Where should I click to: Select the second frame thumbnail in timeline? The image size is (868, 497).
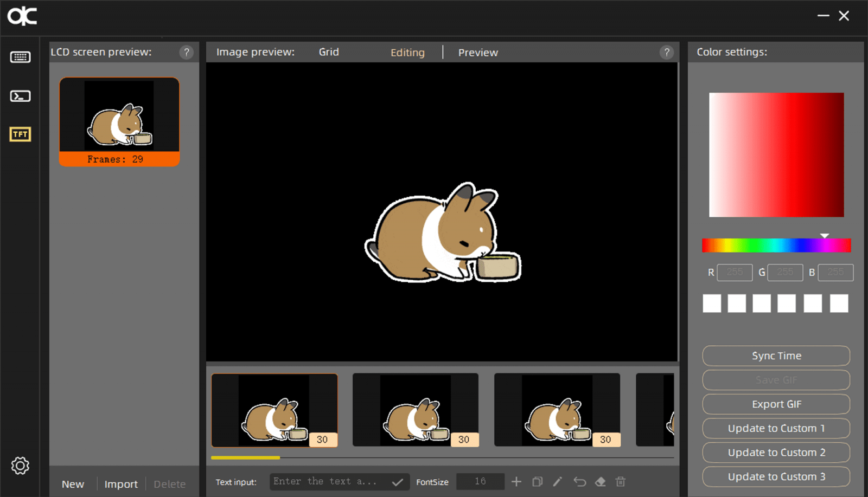(415, 410)
